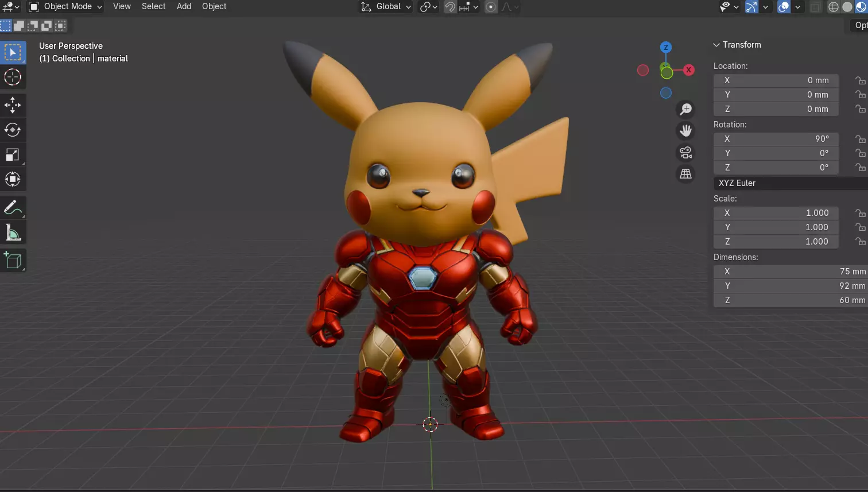Toggle the snap magnet
Viewport: 868px width, 492px height.
pyautogui.click(x=450, y=7)
